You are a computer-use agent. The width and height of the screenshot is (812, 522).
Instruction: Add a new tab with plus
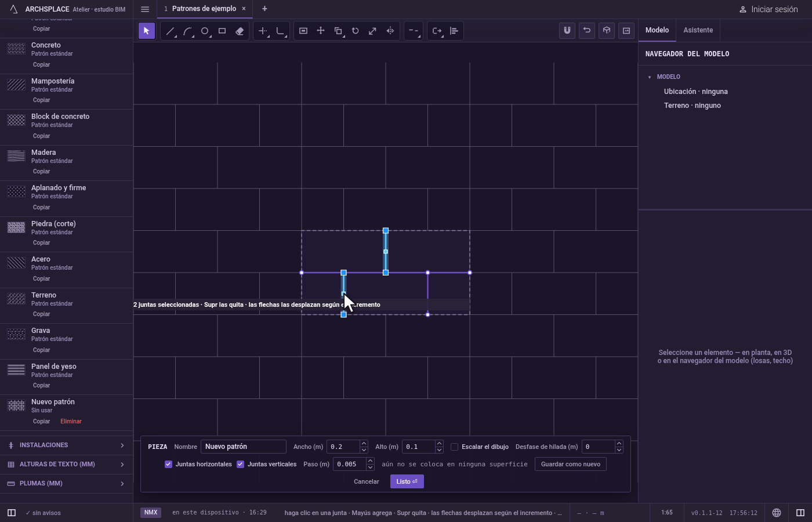(x=264, y=9)
